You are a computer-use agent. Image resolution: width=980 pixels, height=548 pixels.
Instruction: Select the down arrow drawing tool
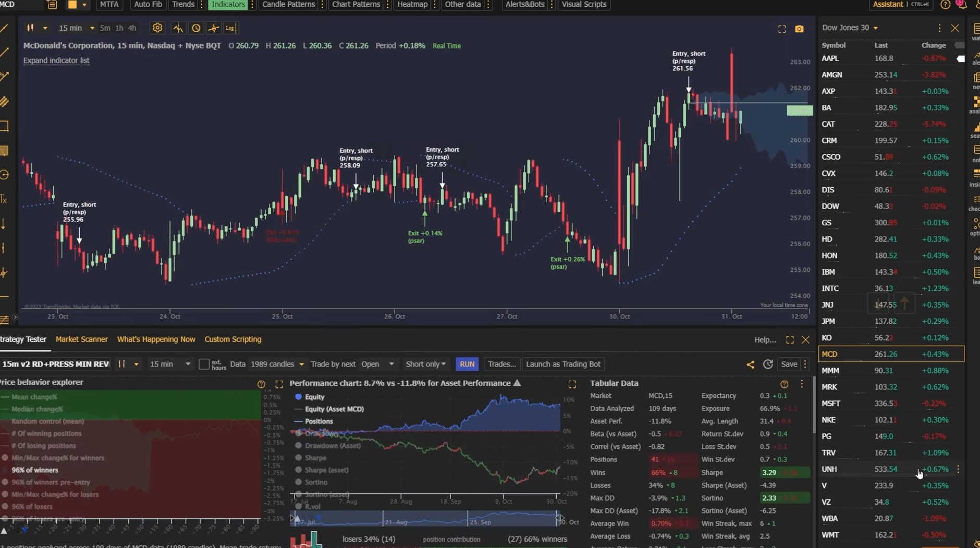(4, 224)
